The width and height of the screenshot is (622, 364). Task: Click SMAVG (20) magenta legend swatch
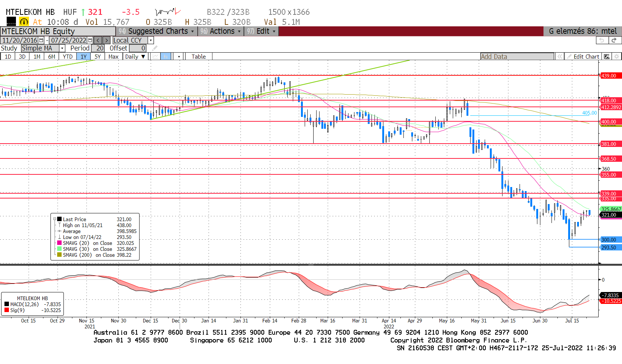tap(59, 243)
